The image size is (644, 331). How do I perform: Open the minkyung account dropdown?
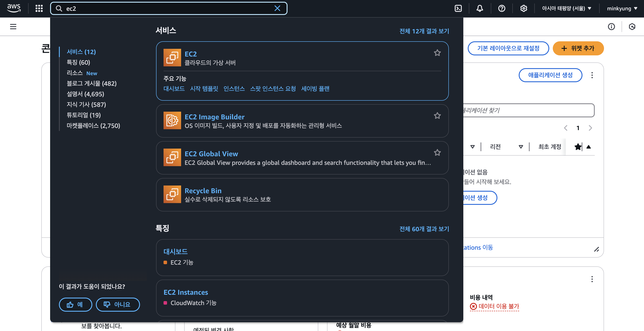pos(622,9)
